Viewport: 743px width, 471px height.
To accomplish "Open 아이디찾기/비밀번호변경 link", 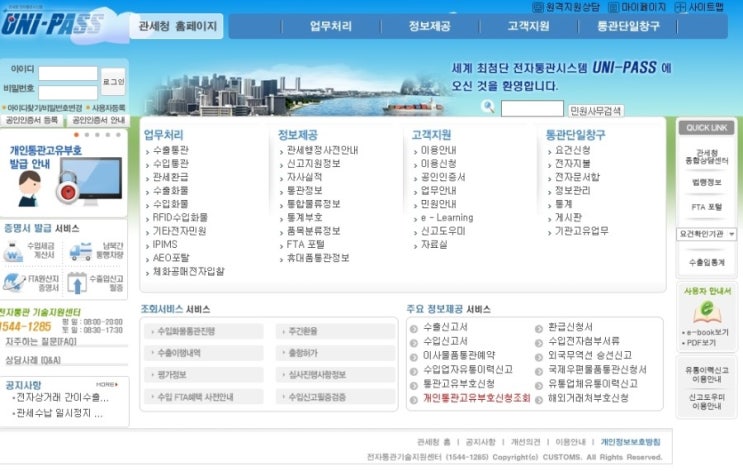I will point(45,108).
